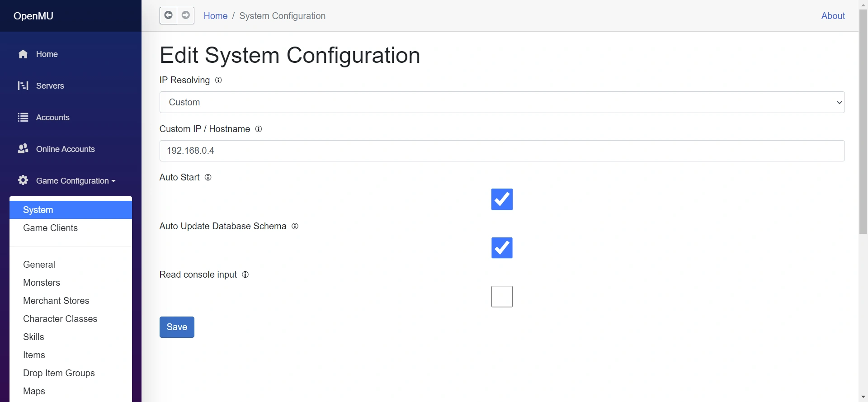Click the forward navigation arrow icon
This screenshot has height=402, width=868.
pos(186,15)
